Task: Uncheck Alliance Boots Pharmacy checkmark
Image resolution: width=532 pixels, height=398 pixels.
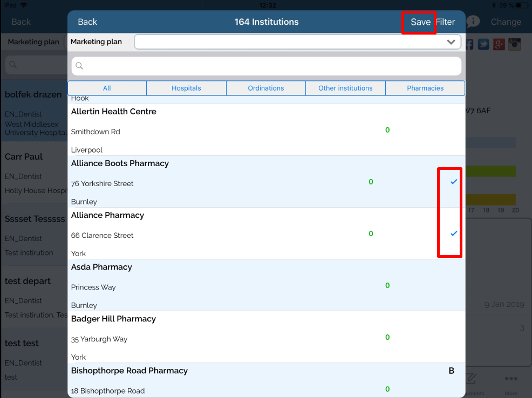Action: (x=453, y=182)
